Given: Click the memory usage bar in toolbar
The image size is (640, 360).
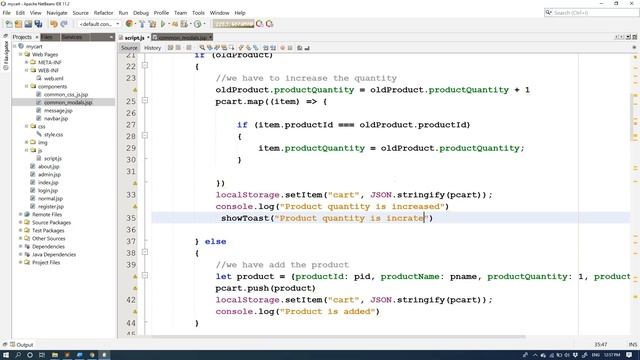Looking at the screenshot, I should [x=233, y=24].
